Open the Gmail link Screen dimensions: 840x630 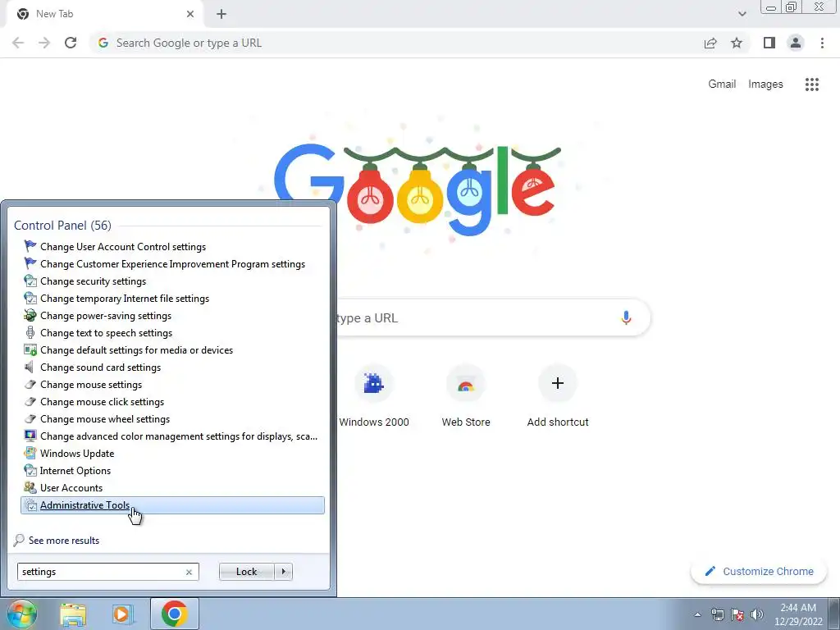[x=722, y=84]
